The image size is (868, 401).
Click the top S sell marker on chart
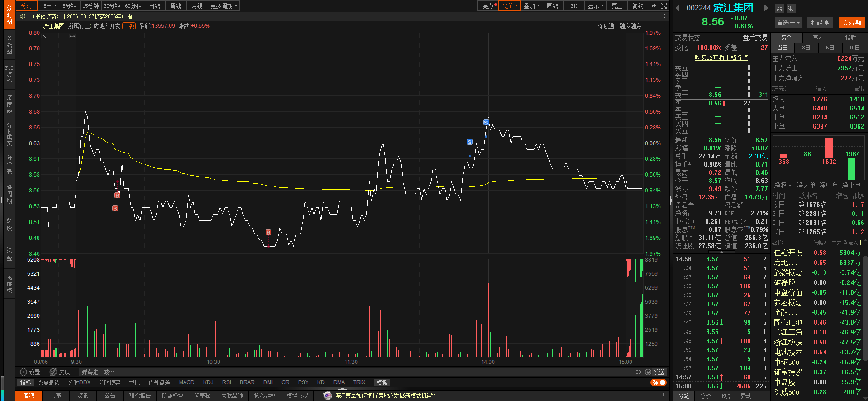tap(486, 123)
